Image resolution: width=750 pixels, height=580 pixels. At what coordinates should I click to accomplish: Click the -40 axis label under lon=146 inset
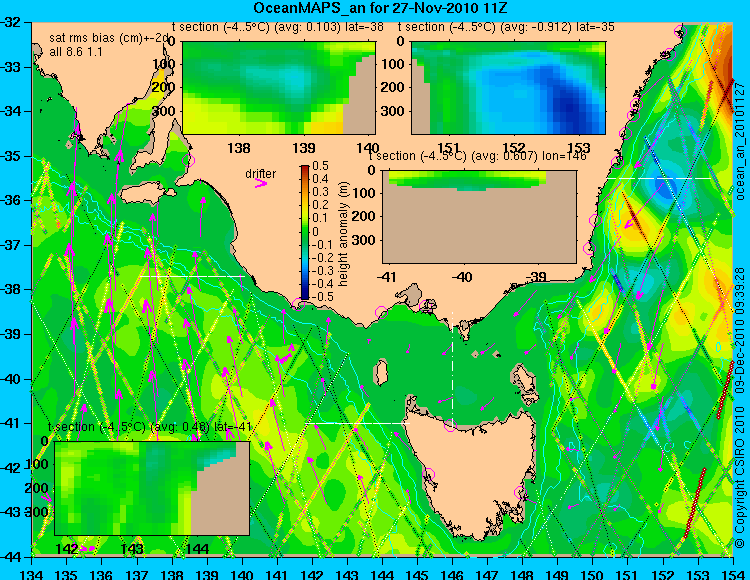pyautogui.click(x=462, y=277)
